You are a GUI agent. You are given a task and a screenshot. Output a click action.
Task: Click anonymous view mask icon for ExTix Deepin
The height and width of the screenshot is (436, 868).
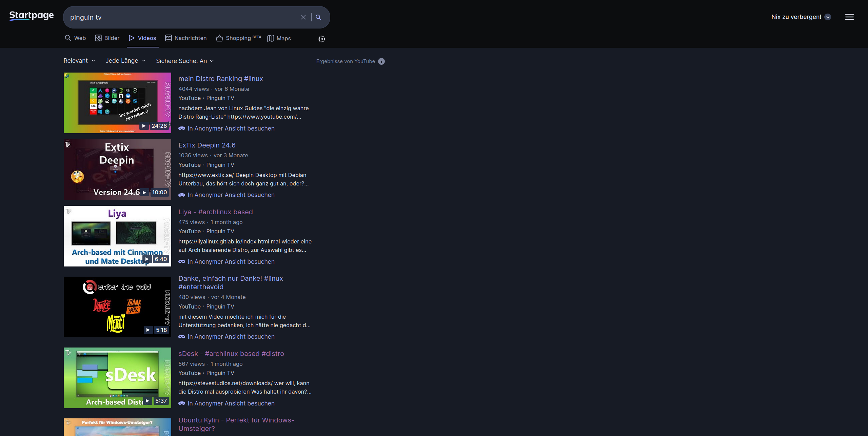pyautogui.click(x=182, y=195)
